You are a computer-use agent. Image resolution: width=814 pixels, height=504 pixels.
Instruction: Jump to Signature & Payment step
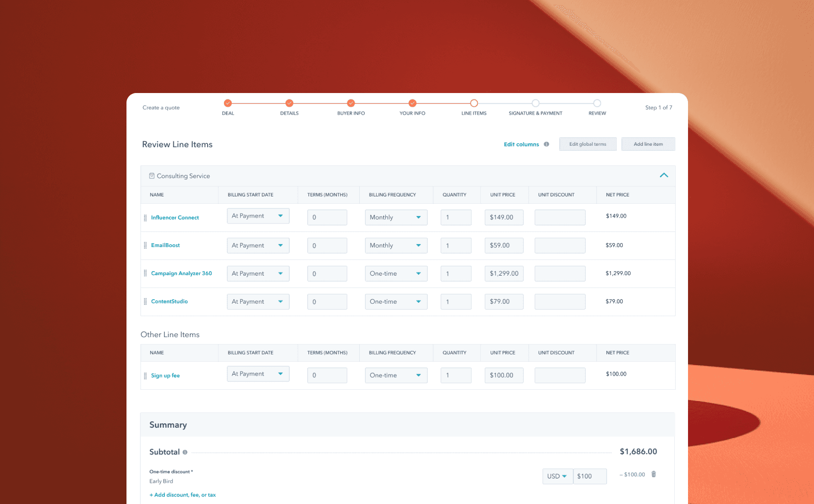[x=535, y=103]
